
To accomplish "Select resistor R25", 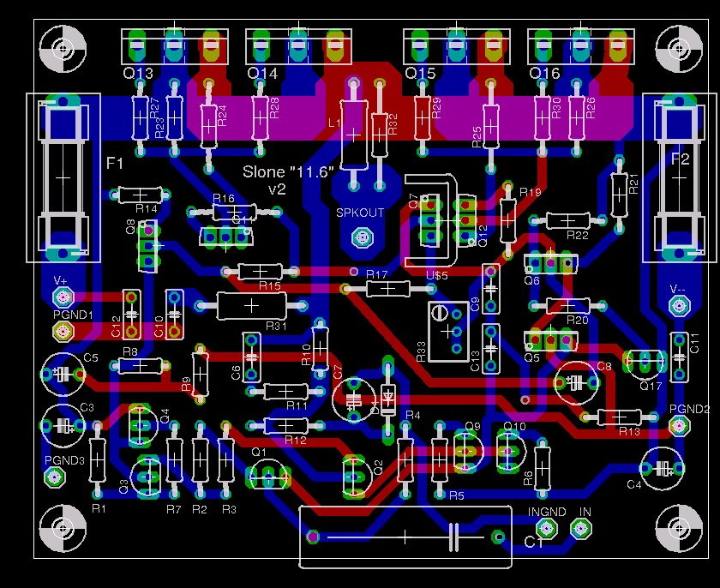I will click(491, 127).
